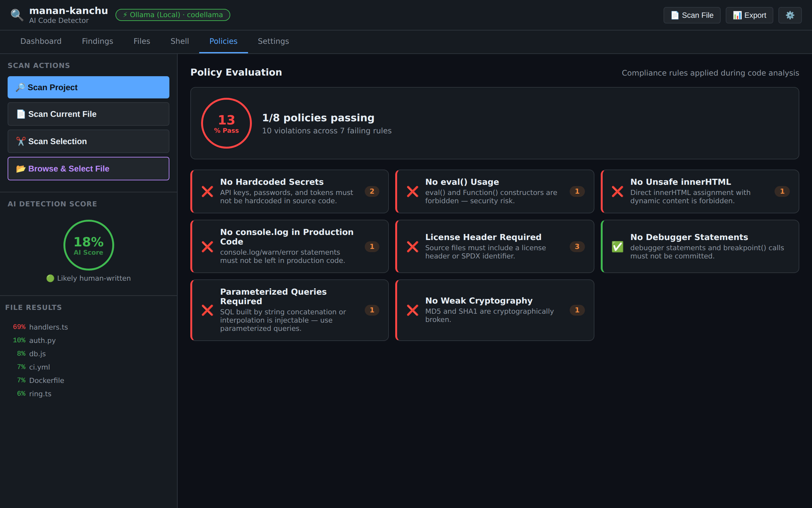Click the Scan Selection button
Viewport: 812px width, 508px height.
coord(88,142)
